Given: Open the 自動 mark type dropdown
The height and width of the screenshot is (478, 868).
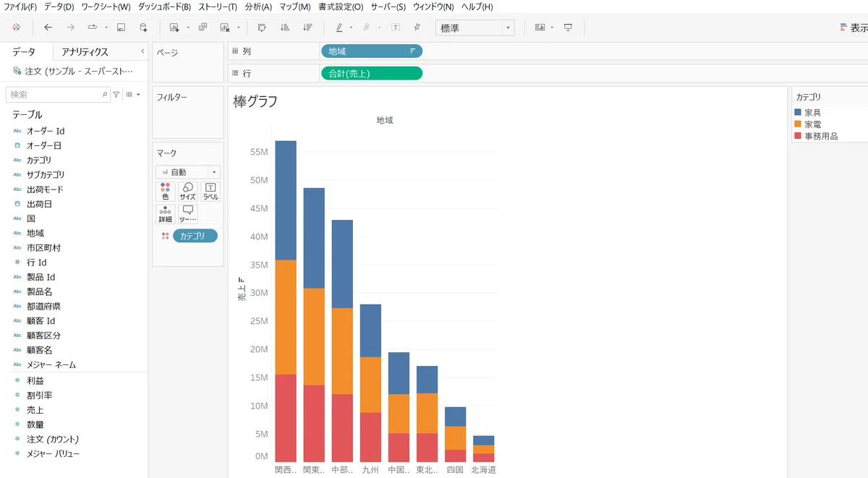Looking at the screenshot, I should point(188,172).
